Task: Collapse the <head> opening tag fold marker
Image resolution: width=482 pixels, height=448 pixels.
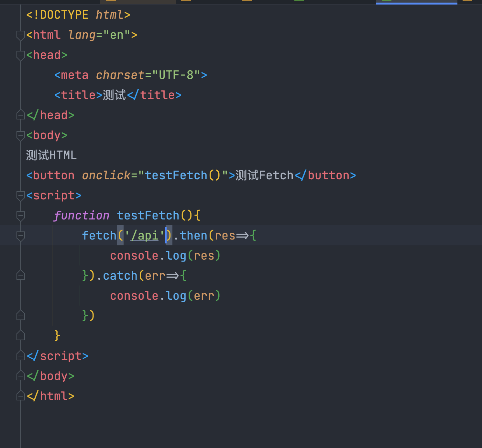Action: (21, 55)
